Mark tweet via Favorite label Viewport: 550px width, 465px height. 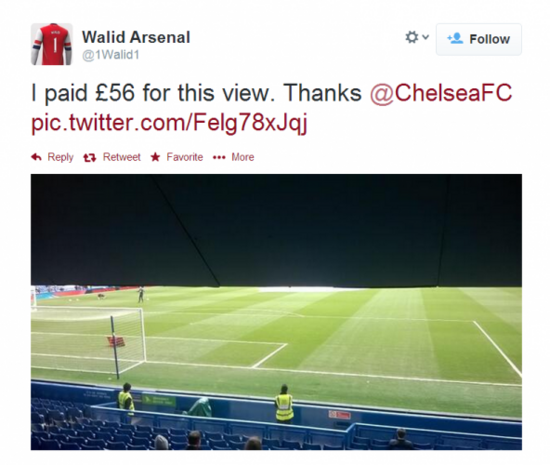pyautogui.click(x=185, y=157)
